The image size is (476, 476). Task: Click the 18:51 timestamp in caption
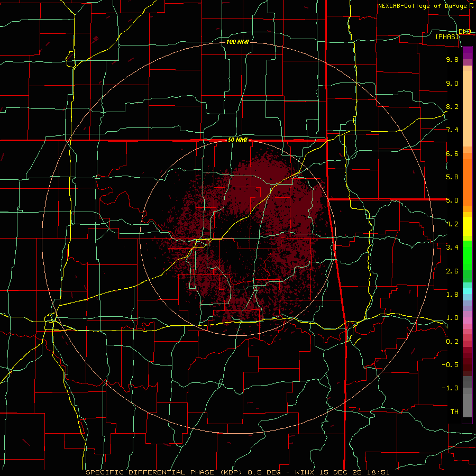(379, 472)
